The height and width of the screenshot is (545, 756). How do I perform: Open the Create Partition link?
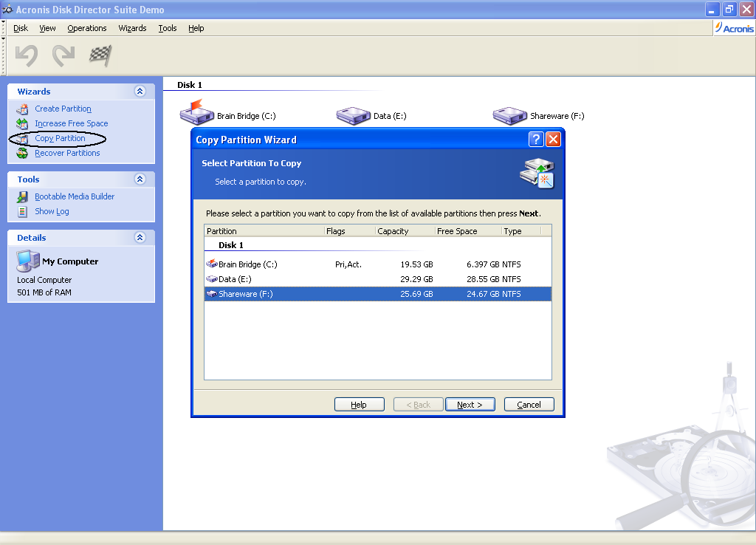coord(63,109)
